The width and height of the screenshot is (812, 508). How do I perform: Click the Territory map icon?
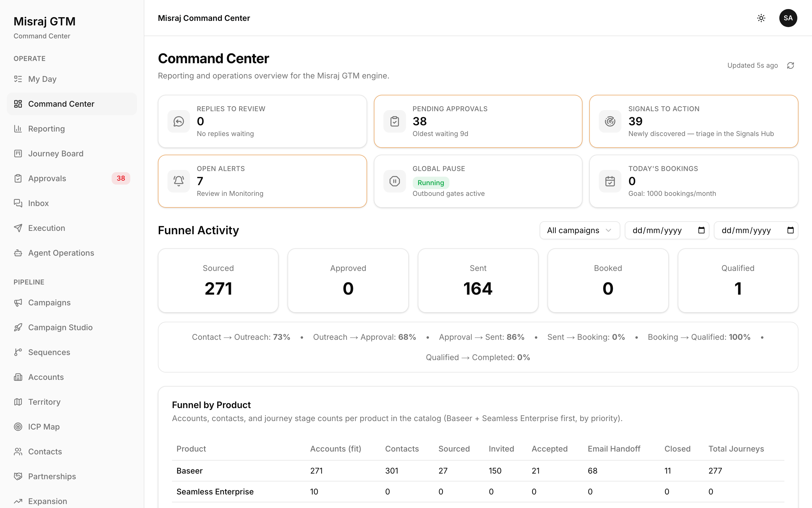(18, 402)
